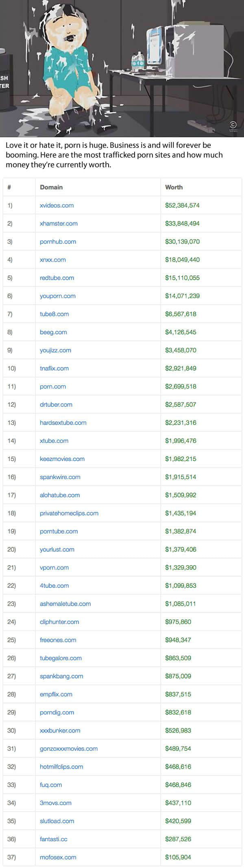Click the cartoon image at the top
The height and width of the screenshot is (868, 244).
pyautogui.click(x=122, y=68)
